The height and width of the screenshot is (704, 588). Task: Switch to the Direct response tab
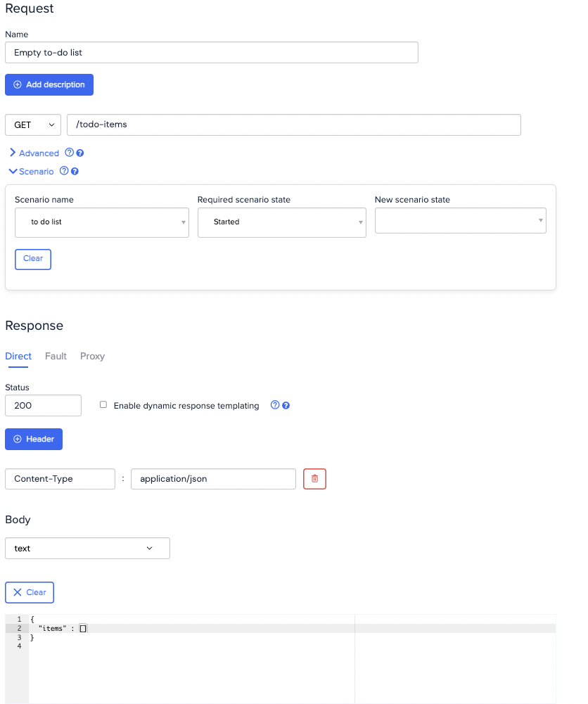(x=18, y=356)
